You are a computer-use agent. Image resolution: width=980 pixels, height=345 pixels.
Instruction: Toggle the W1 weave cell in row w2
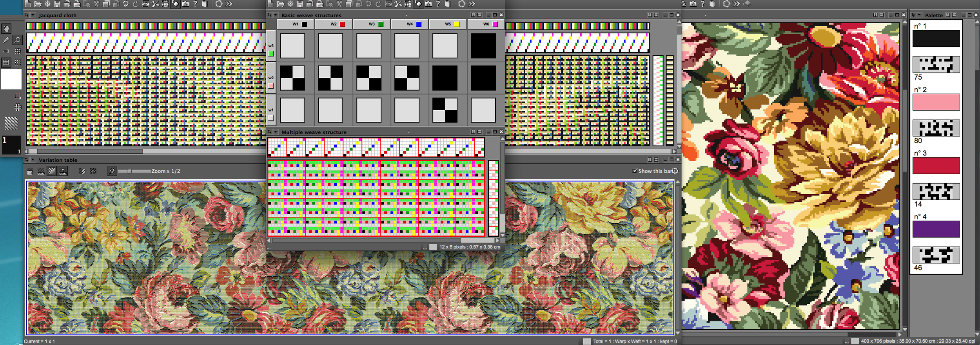point(292,78)
